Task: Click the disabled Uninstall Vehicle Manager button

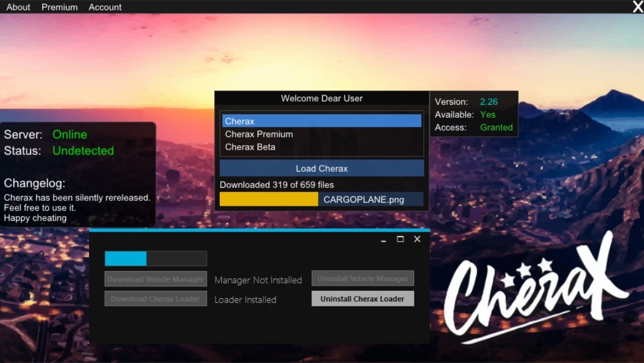Action: (x=362, y=278)
